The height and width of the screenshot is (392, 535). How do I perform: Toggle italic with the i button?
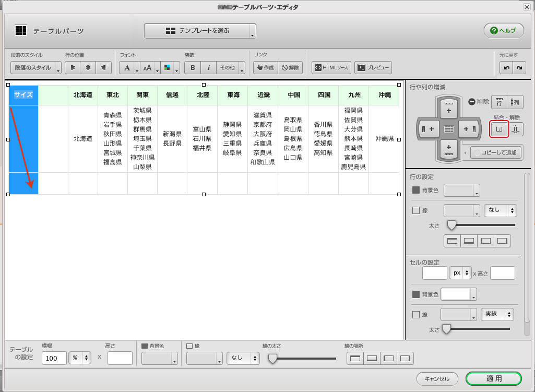coord(208,67)
